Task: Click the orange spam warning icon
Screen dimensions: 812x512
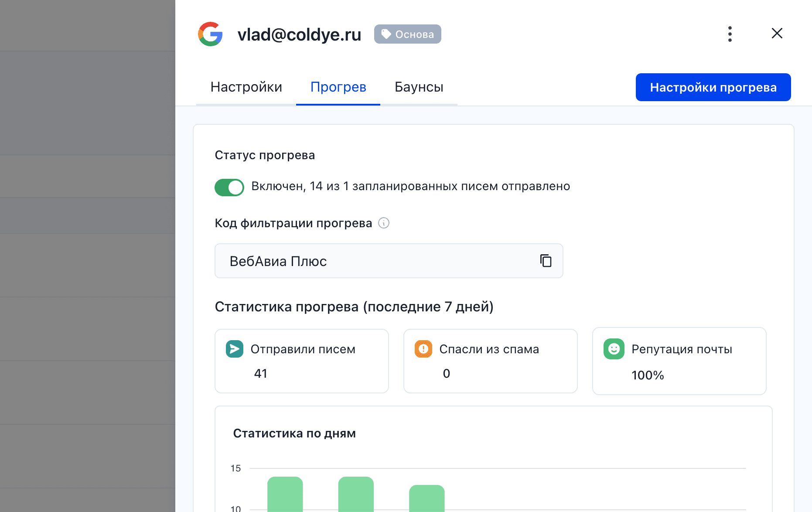Action: pos(423,349)
